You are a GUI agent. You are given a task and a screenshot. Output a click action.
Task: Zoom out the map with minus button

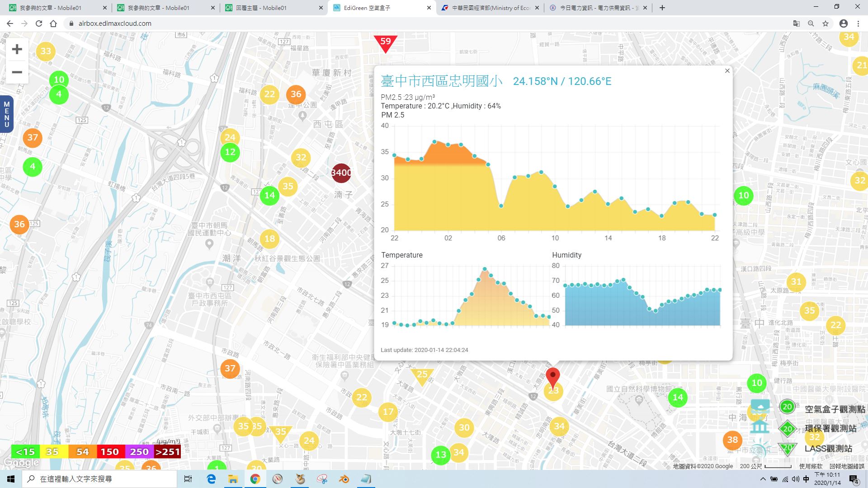pos(17,72)
